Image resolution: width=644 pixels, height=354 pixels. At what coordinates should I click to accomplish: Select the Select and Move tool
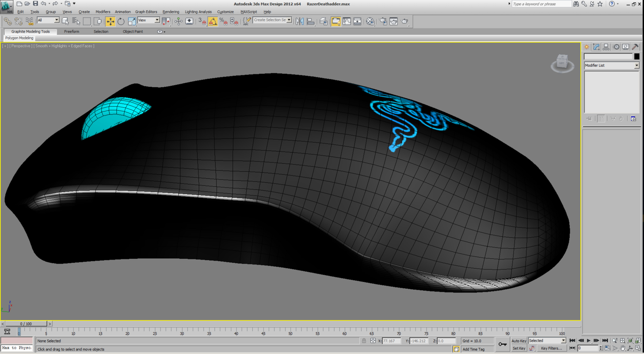110,20
